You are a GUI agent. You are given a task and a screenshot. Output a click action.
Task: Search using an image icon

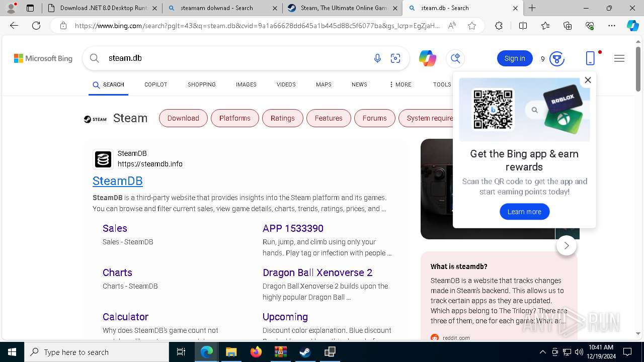[x=395, y=58]
